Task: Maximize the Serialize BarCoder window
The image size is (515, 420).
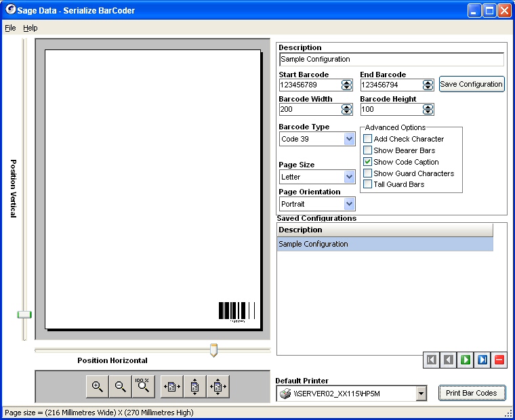Action: 489,11
